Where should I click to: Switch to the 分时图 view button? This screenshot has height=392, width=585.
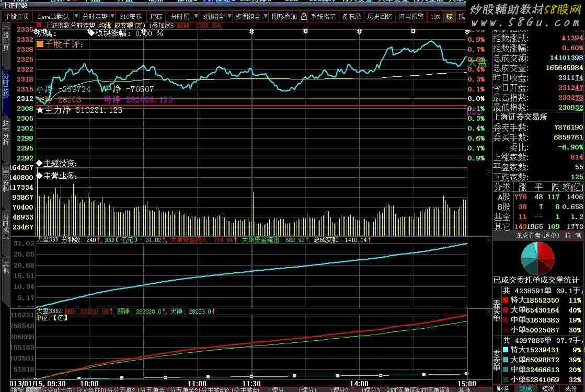(180, 17)
